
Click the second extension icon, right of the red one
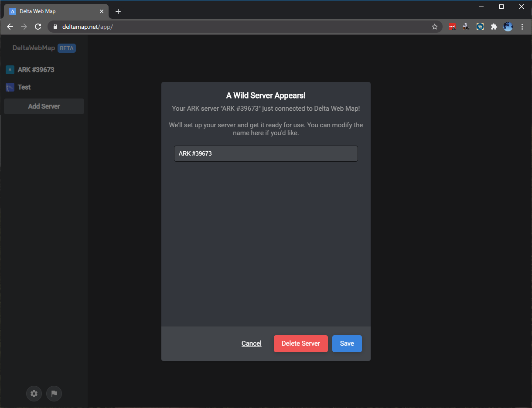coord(466,27)
